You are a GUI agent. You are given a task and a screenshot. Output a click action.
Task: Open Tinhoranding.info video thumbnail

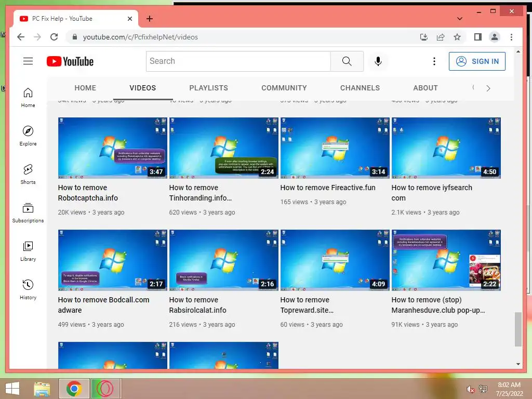[223, 148]
